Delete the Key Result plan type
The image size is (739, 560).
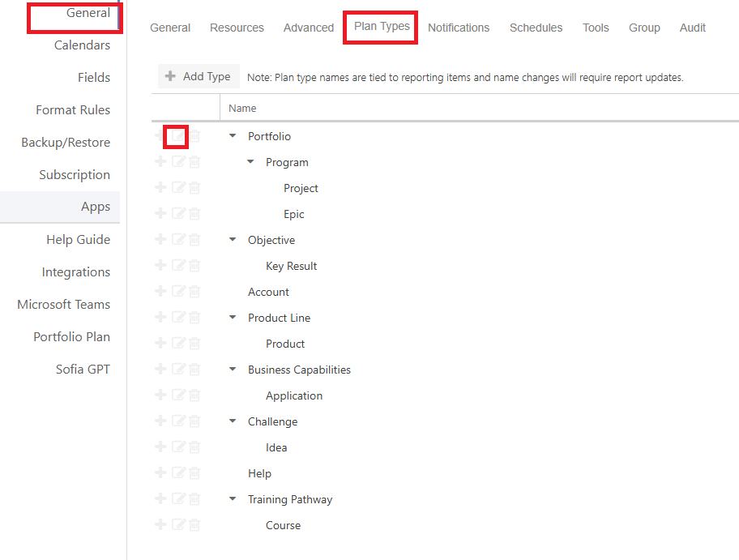point(194,265)
